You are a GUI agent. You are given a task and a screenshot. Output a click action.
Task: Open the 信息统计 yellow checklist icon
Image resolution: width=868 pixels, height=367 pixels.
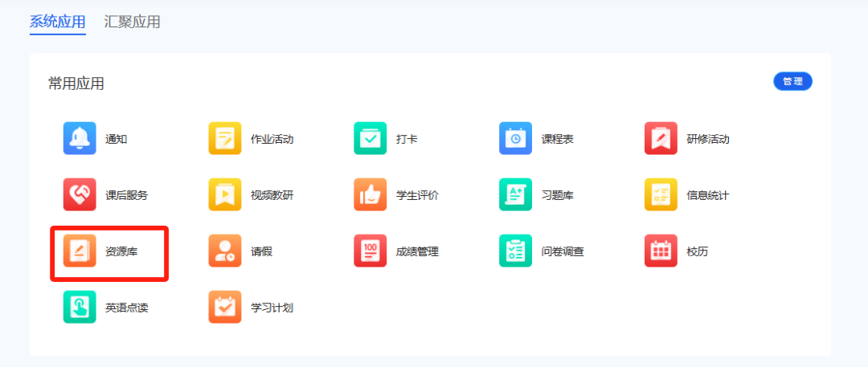(661, 195)
